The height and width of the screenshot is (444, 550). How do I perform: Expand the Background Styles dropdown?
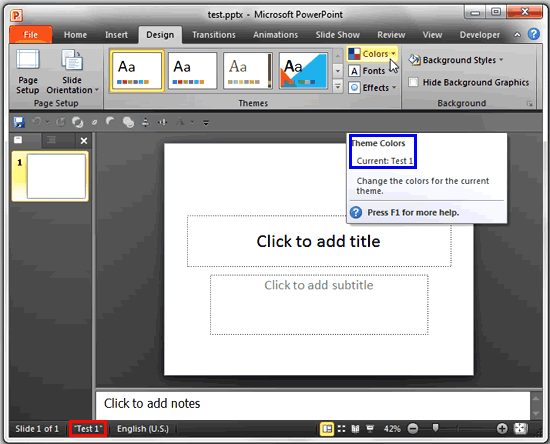pyautogui.click(x=456, y=60)
